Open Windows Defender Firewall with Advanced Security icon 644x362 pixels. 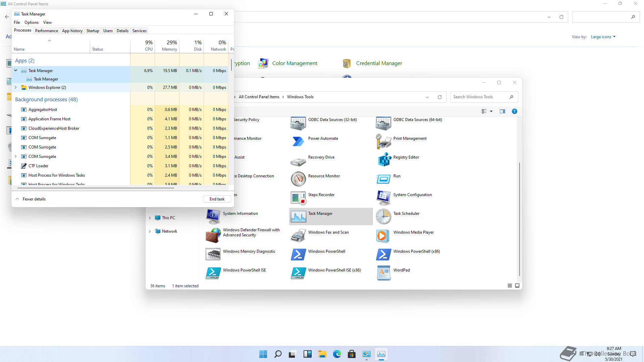coord(213,235)
